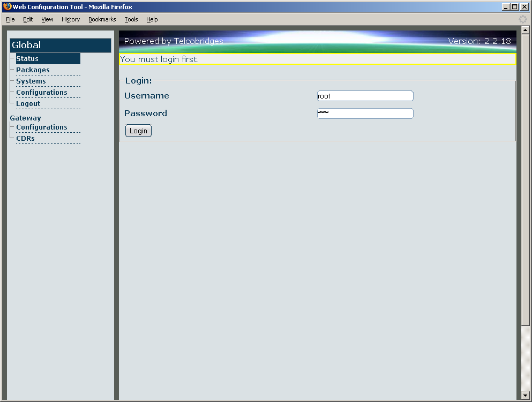Select the Status link under Global
Image resolution: width=532 pixels, height=402 pixels.
point(48,59)
